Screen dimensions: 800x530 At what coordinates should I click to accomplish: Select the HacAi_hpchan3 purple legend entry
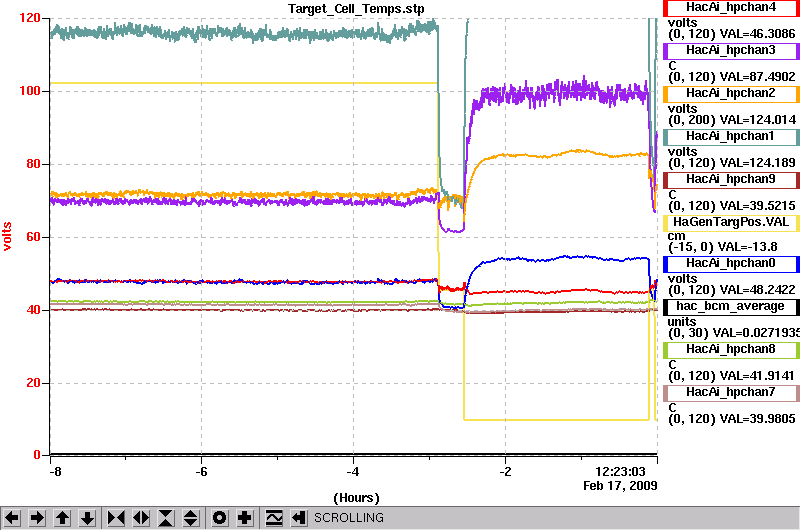tap(731, 51)
